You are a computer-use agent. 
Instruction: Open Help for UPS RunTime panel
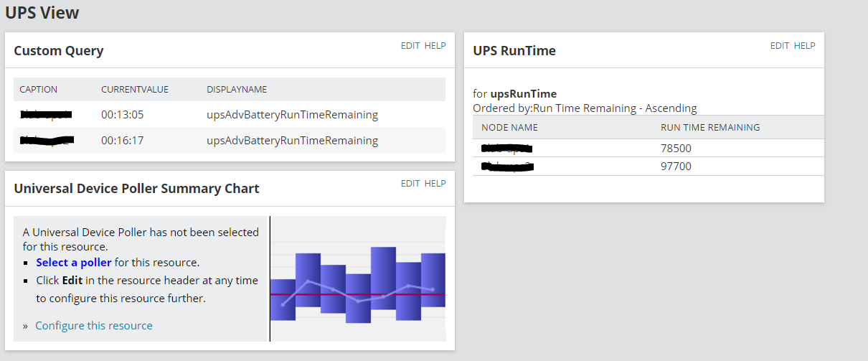pyautogui.click(x=804, y=46)
